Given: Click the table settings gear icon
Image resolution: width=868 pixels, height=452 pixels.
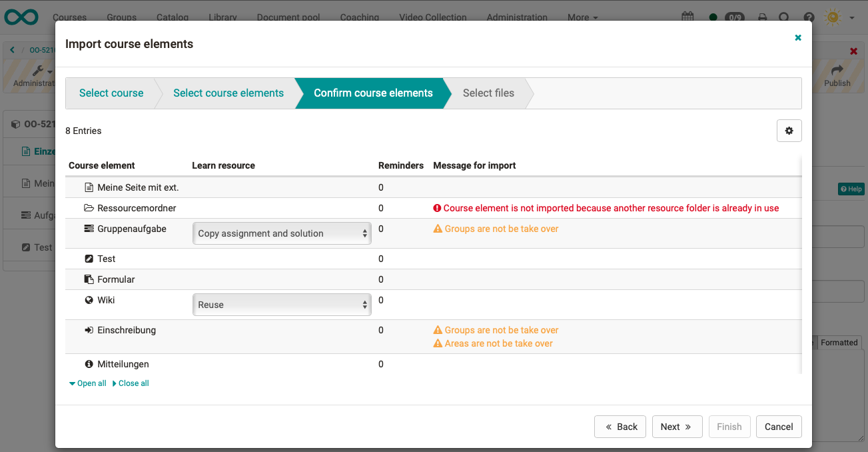Looking at the screenshot, I should (789, 131).
